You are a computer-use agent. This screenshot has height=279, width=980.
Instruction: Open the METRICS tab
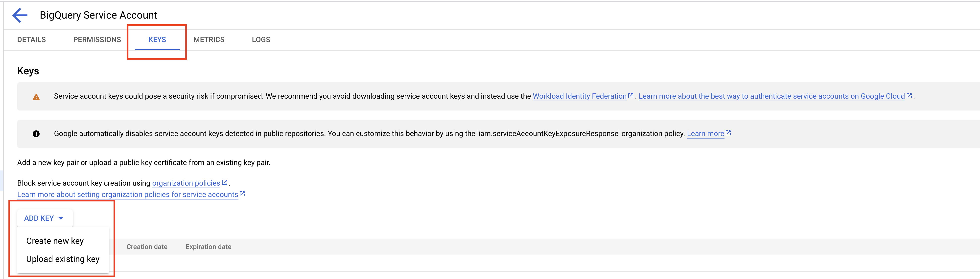[x=209, y=40]
